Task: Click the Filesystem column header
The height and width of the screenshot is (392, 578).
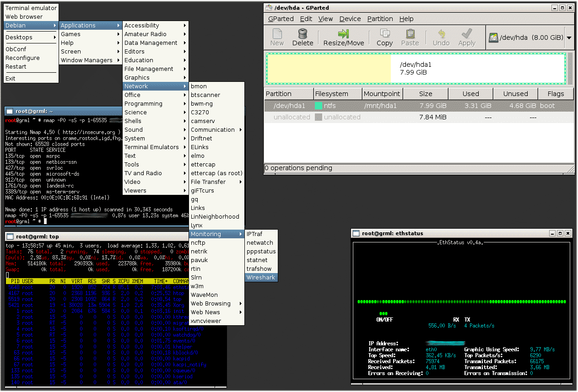Action: click(x=338, y=94)
